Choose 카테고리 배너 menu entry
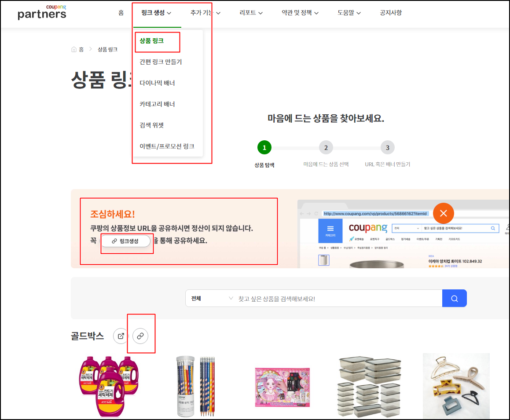 tap(157, 104)
